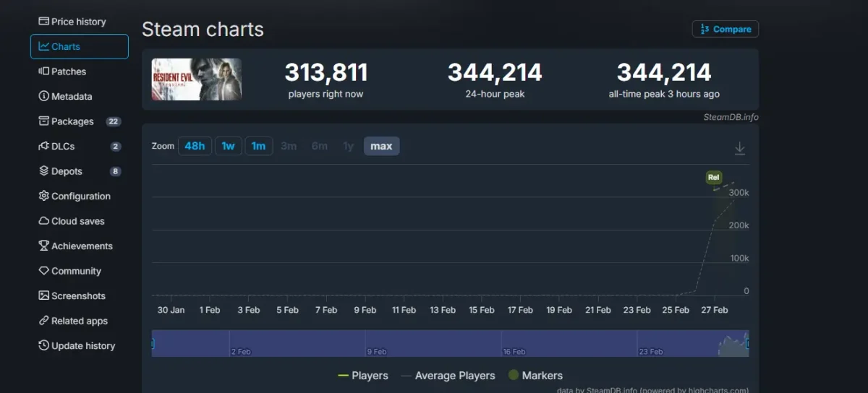Click the Metadata info icon
Image resolution: width=868 pixels, height=393 pixels.
43,96
